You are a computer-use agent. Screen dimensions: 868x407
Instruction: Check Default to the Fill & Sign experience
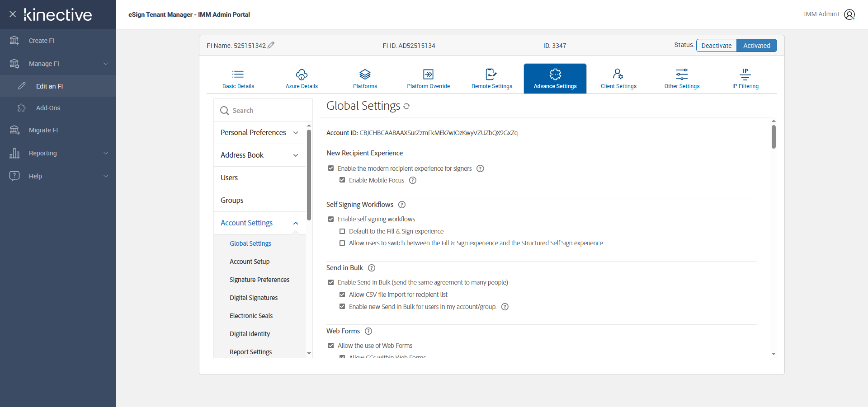[342, 231]
